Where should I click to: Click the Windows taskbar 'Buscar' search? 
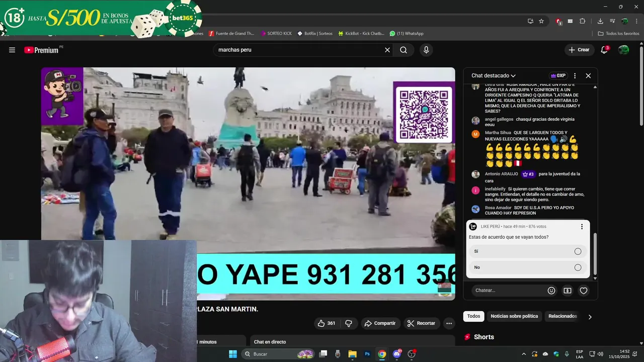(279, 354)
